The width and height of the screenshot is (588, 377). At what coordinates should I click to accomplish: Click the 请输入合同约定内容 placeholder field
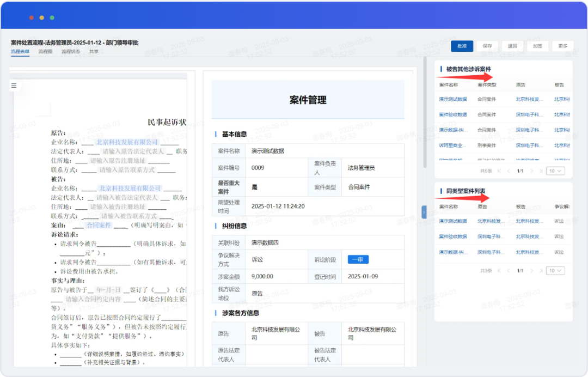(94, 299)
